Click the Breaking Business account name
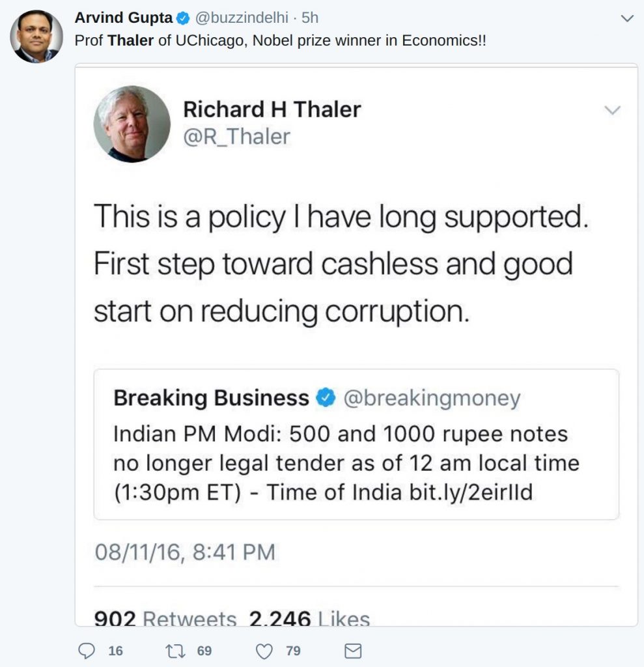The image size is (644, 667). pyautogui.click(x=211, y=397)
